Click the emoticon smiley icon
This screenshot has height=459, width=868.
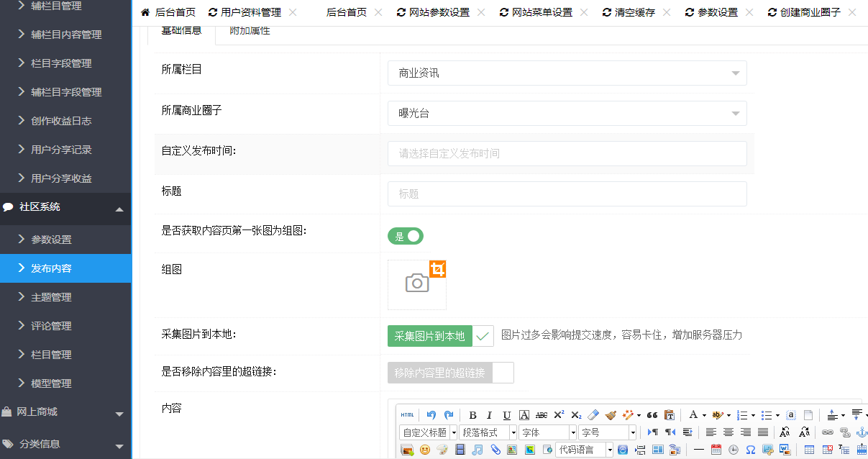(x=425, y=450)
